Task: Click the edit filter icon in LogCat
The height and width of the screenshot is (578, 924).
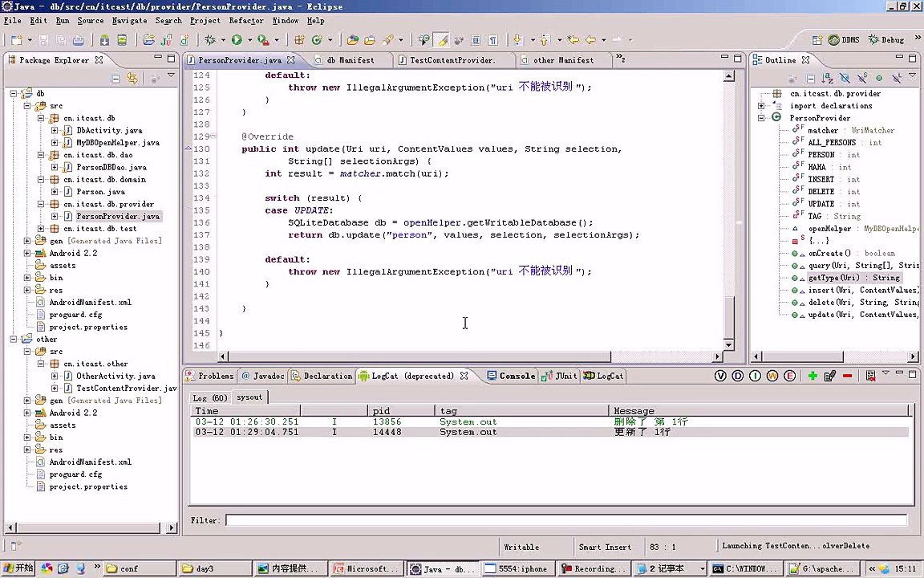Action: coord(829,376)
